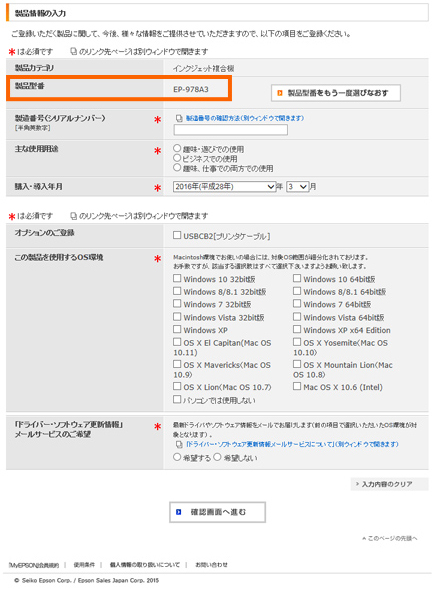Select ビジネスでの使用 radio button
This screenshot has width=434, height=589.
click(177, 158)
